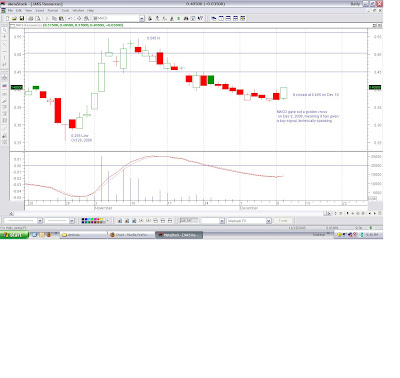This screenshot has height=378, width=400.
Task: Open the File menu
Action: tap(10, 11)
